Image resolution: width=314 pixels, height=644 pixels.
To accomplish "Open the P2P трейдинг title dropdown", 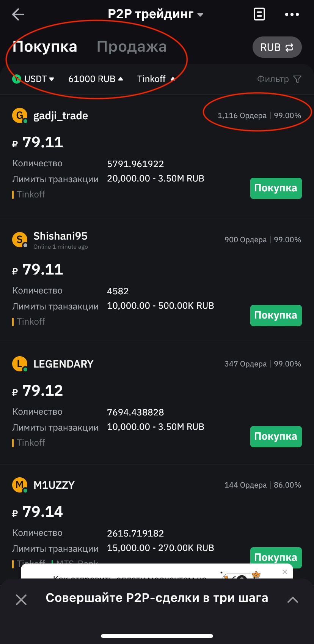I will point(155,14).
